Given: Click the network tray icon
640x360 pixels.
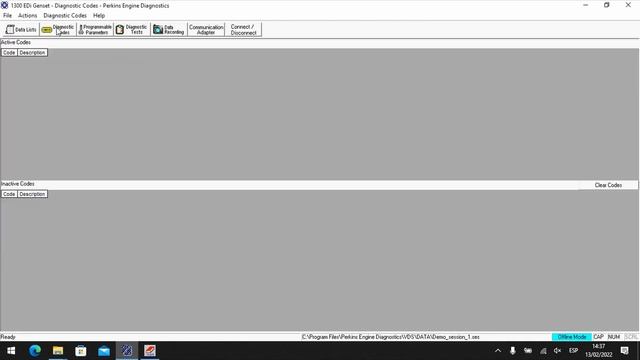Looking at the screenshot, I should click(543, 351).
